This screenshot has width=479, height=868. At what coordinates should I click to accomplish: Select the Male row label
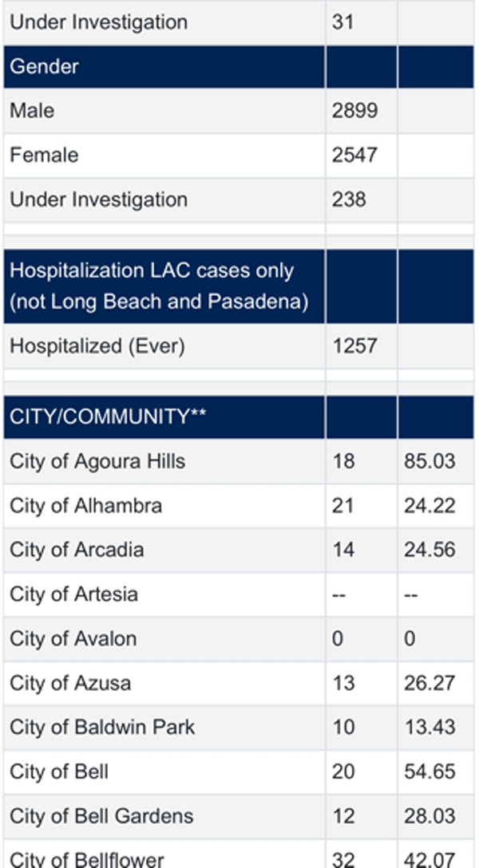coord(30,110)
